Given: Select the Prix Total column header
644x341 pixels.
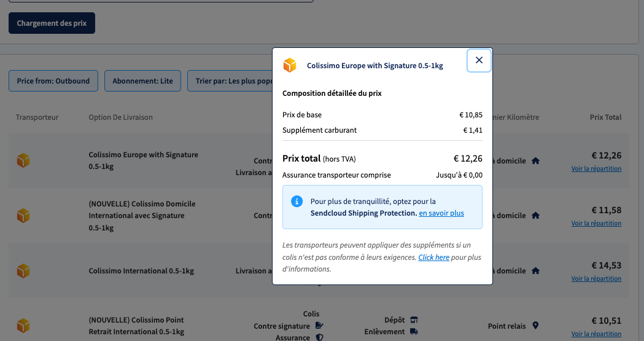Looking at the screenshot, I should tap(605, 117).
